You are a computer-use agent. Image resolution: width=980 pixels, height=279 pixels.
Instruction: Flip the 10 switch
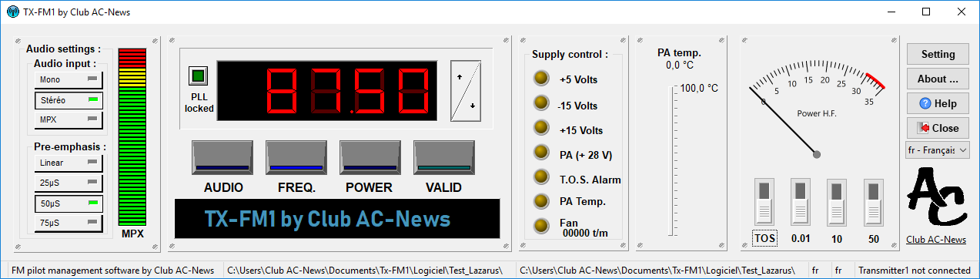coord(837,202)
